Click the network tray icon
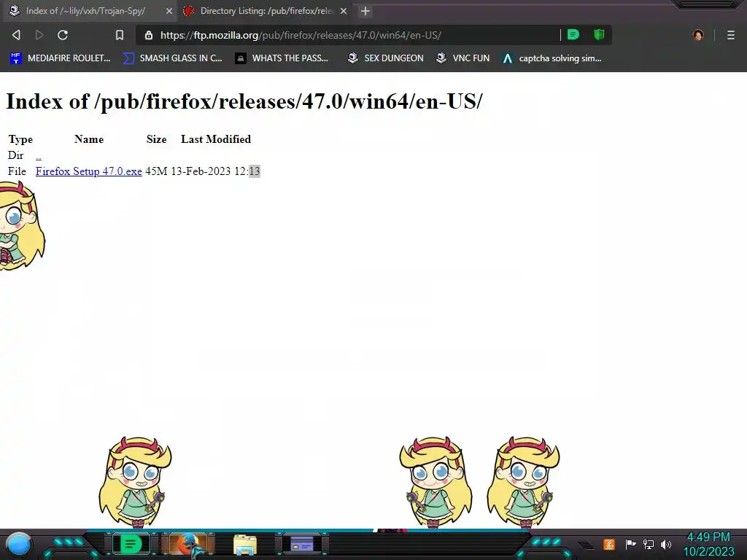This screenshot has height=560, width=747. [x=649, y=544]
